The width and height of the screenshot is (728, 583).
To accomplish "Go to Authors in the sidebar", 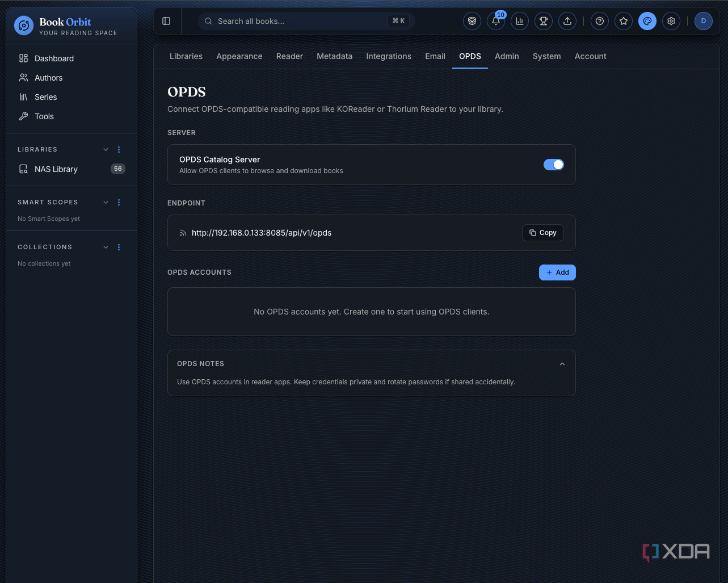I will [71, 78].
